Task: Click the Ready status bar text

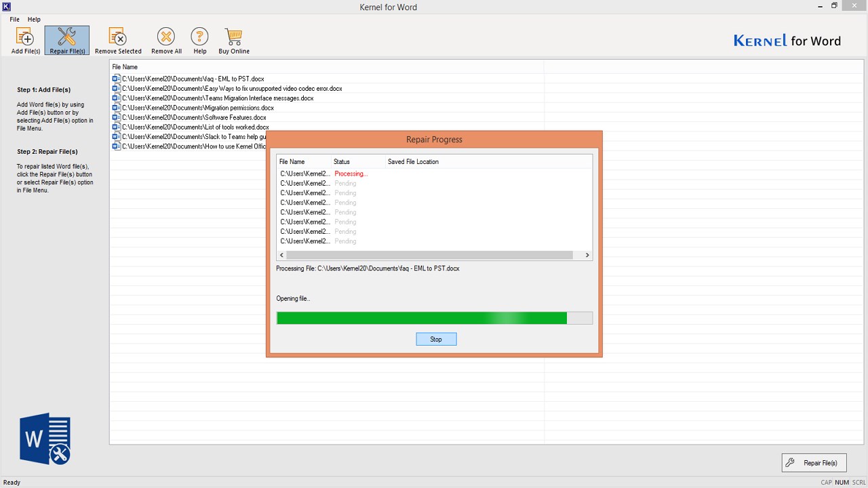Action: click(x=12, y=483)
